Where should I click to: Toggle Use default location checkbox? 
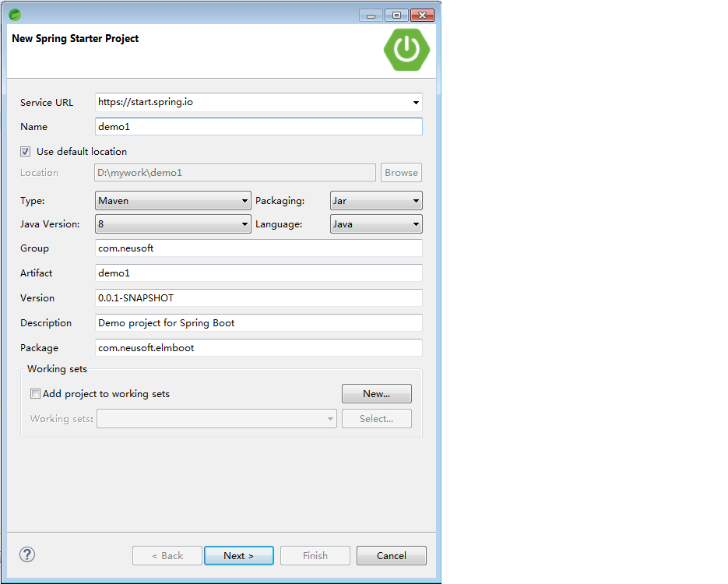pyautogui.click(x=26, y=151)
